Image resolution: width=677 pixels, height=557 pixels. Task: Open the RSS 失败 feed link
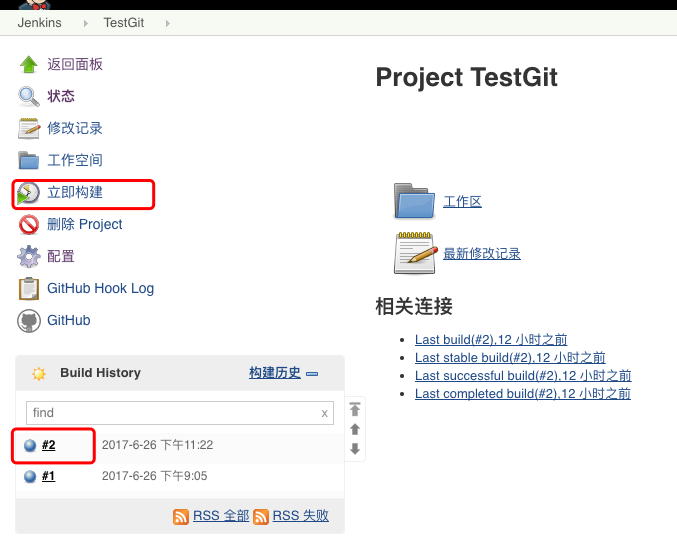pyautogui.click(x=301, y=516)
